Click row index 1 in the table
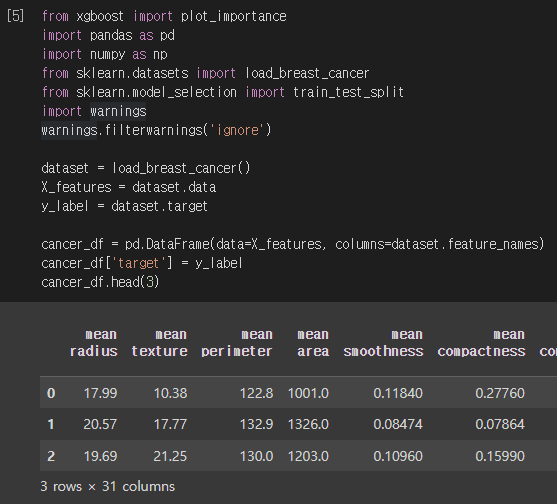Image resolution: width=557 pixels, height=504 pixels. (x=51, y=424)
